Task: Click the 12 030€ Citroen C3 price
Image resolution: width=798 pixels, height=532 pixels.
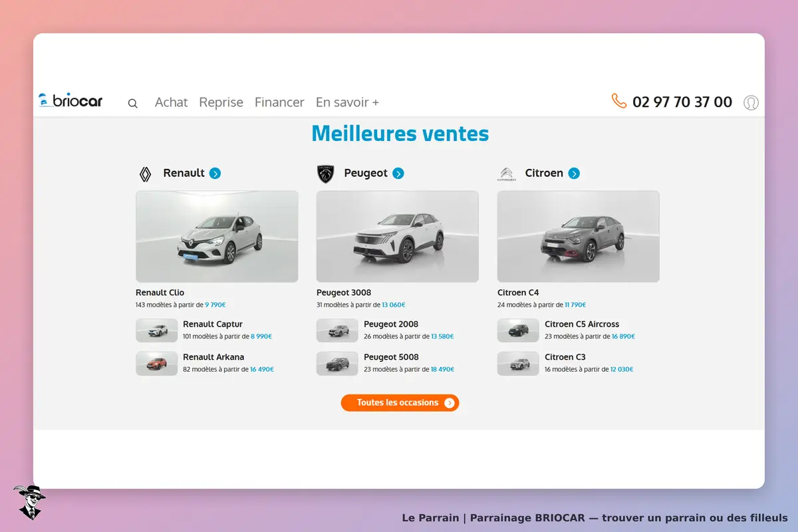Action: (622, 370)
